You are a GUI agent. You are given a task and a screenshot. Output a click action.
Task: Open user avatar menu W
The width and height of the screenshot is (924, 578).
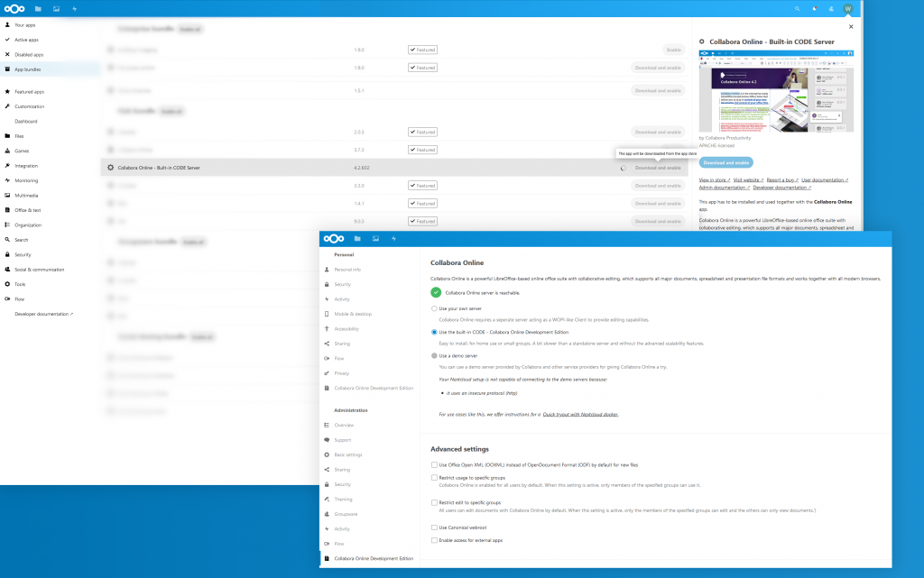click(x=847, y=9)
